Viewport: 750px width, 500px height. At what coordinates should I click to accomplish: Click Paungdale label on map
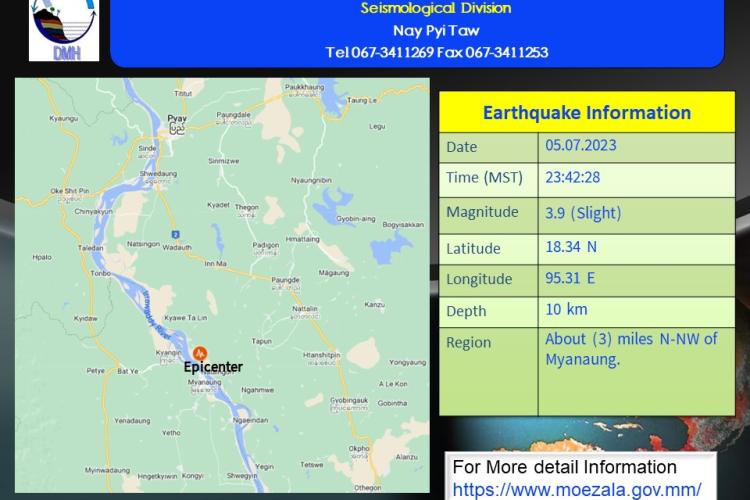tap(233, 115)
